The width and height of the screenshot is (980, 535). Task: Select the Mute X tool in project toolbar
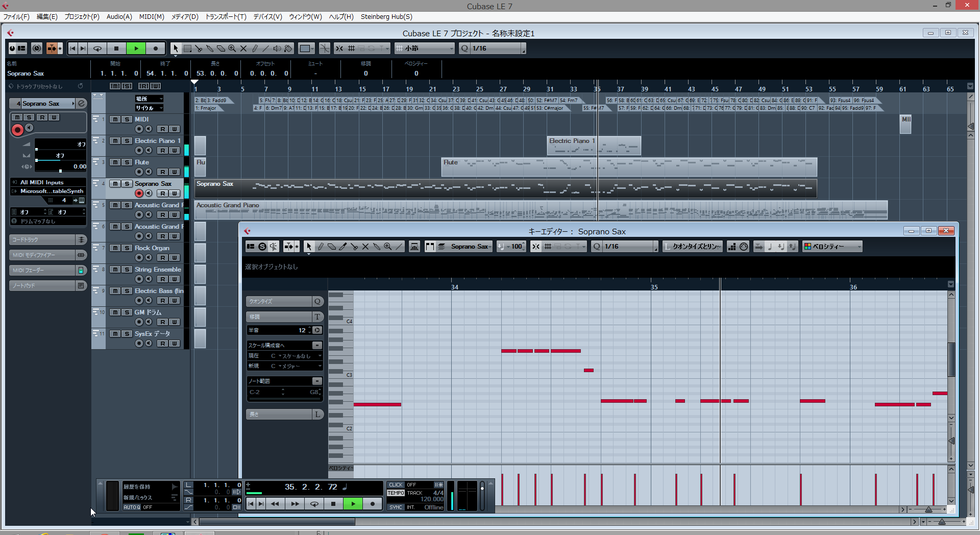243,48
